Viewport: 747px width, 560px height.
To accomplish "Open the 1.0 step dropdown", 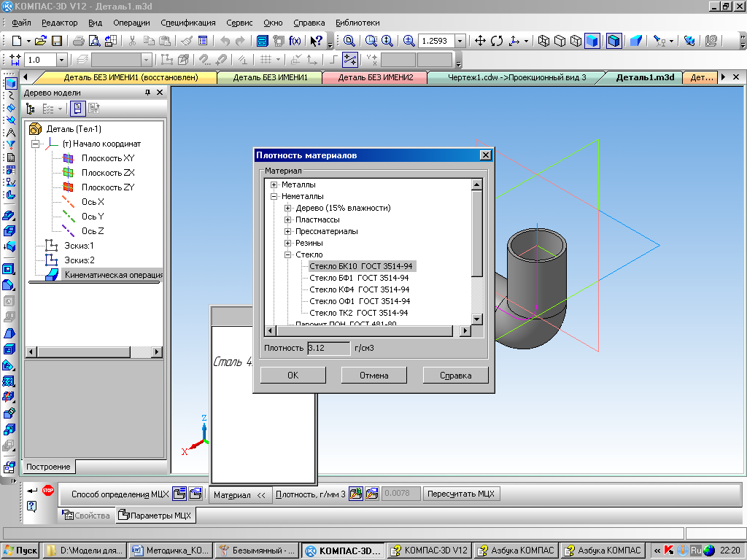I will pos(61,60).
